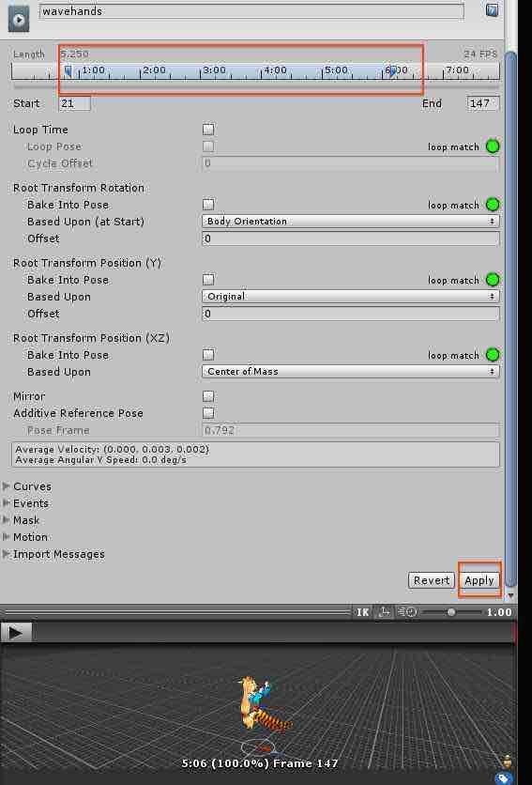The image size is (532, 785).
Task: Click the Pose Frame value field
Action: click(x=350, y=430)
